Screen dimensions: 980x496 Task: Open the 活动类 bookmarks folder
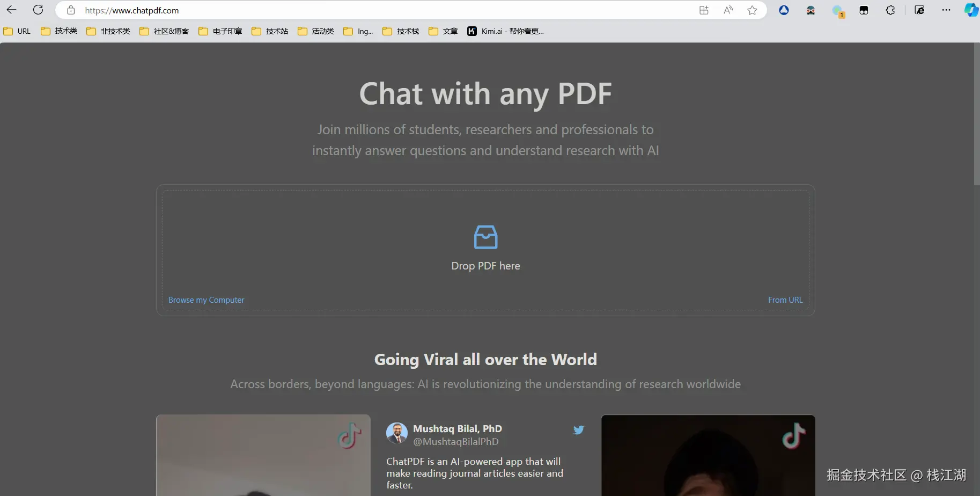point(316,31)
